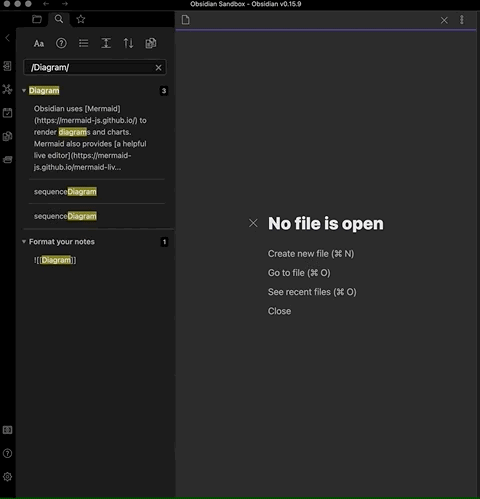Open quick switcher ribbon icon
Screen dimensions: 480x499
pyautogui.click(x=7, y=66)
